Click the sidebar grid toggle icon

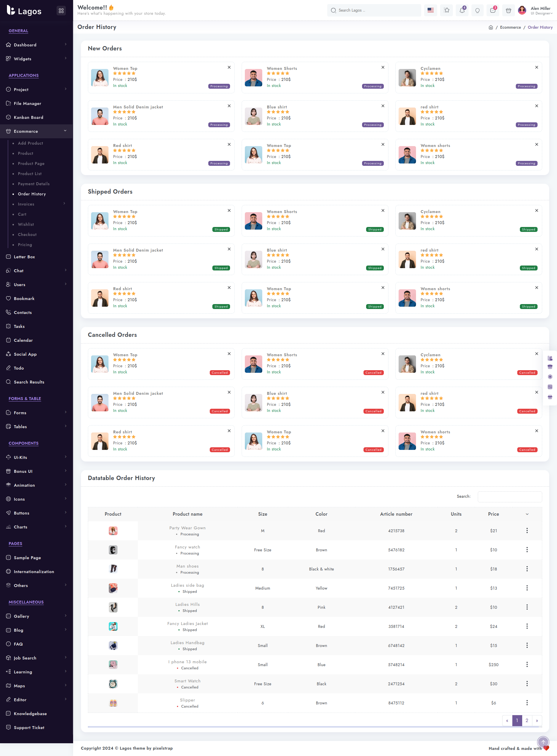(x=61, y=11)
